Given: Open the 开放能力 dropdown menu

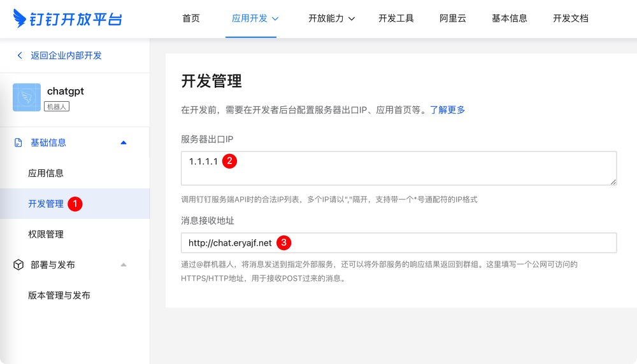Looking at the screenshot, I should click(331, 18).
